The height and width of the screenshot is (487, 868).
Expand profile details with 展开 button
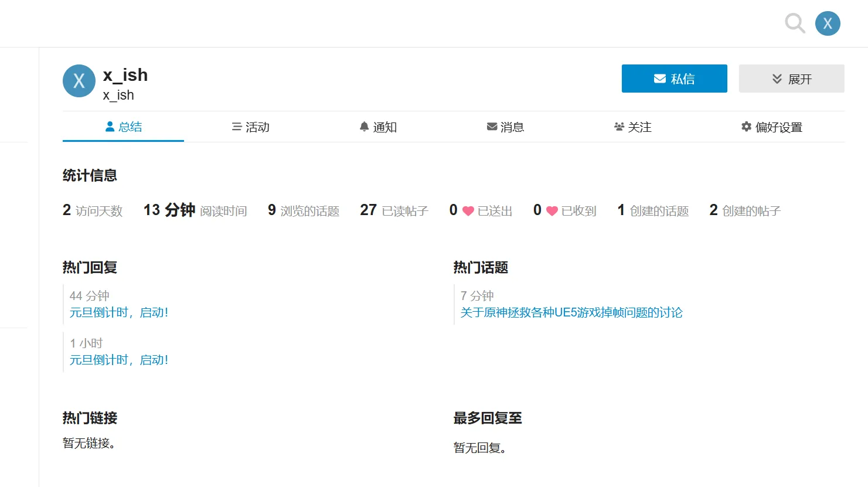(x=791, y=79)
